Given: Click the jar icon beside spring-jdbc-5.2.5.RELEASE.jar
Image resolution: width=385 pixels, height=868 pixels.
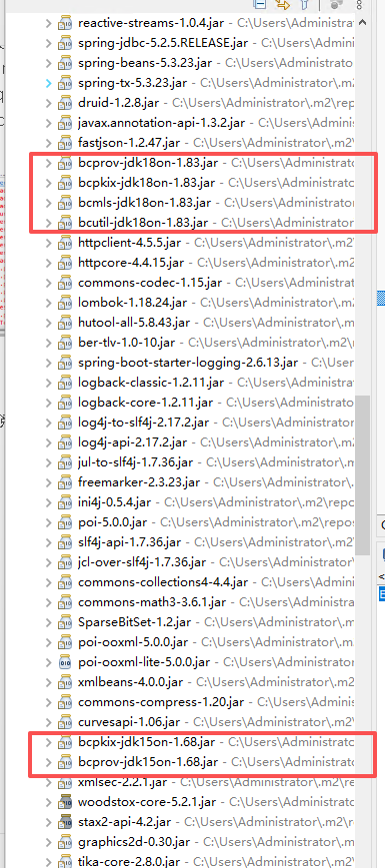Looking at the screenshot, I should pyautogui.click(x=65, y=43).
